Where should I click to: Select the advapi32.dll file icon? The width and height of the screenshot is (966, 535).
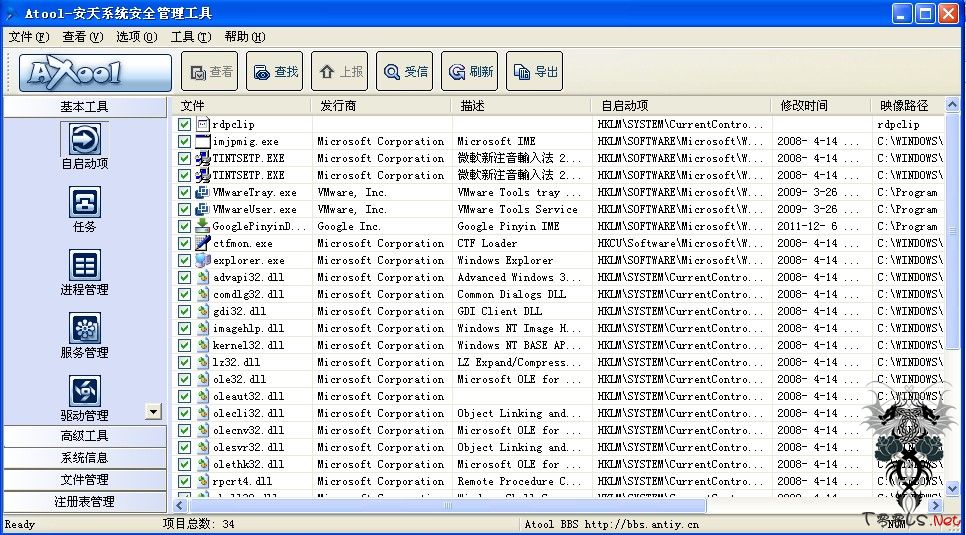(x=203, y=277)
